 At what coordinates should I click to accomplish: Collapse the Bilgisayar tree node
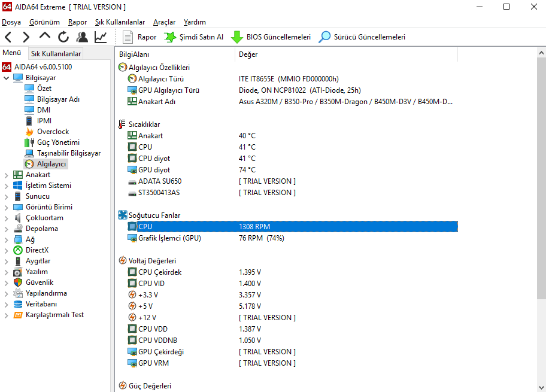6,78
